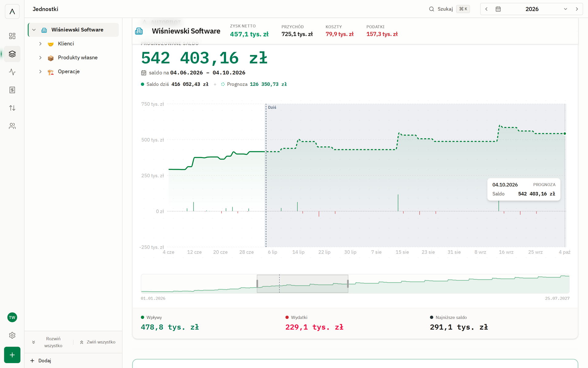This screenshot has width=588, height=368.
Task: Click the Wpływy 478,8 tys. zł summary
Action: [170, 323]
